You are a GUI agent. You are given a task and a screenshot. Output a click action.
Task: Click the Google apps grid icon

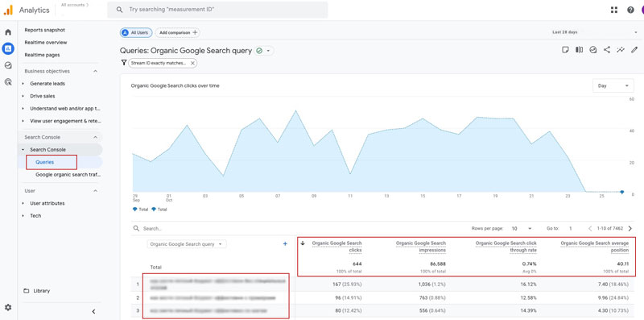[614, 10]
